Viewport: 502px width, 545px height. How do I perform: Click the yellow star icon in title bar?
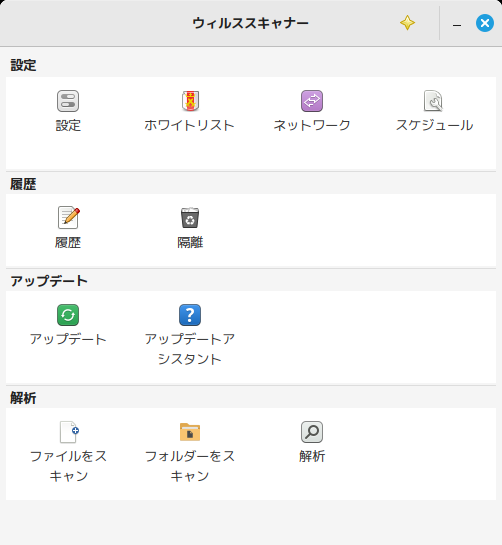(407, 23)
